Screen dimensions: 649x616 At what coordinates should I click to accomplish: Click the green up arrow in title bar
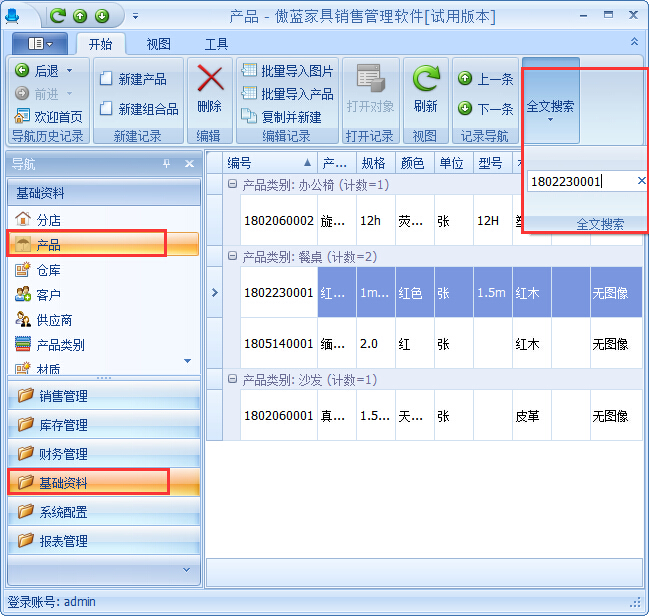point(80,16)
